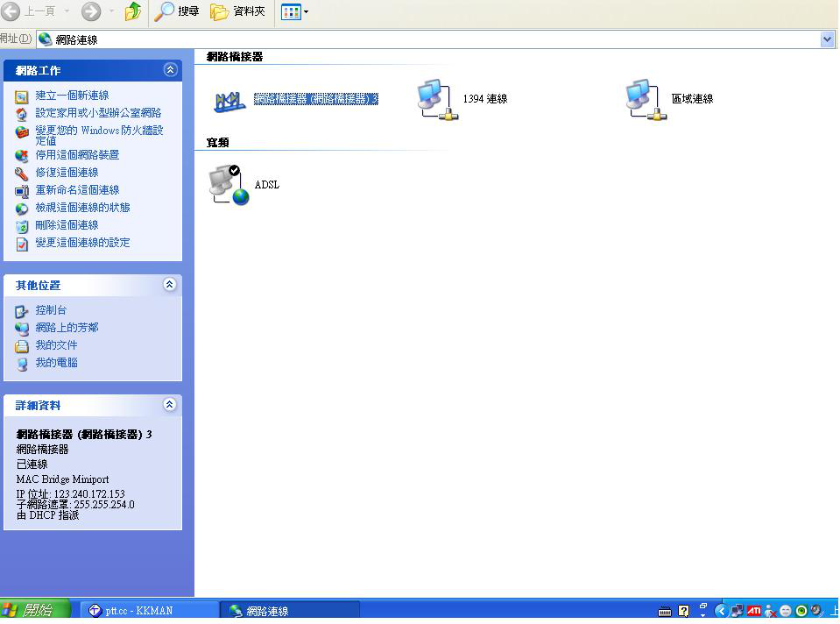This screenshot has height=624, width=840.
Task: Click 設定家用或小型辦公室網路 link
Action: 98,113
